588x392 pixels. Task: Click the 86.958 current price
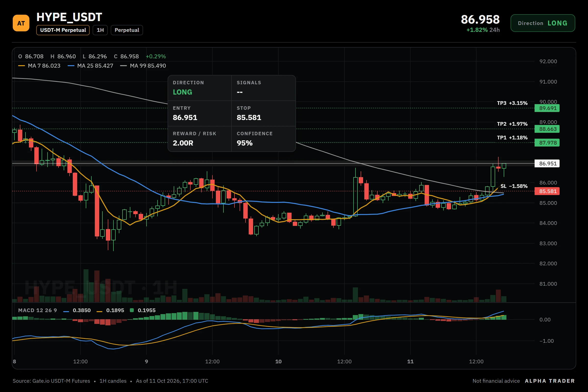tap(480, 20)
